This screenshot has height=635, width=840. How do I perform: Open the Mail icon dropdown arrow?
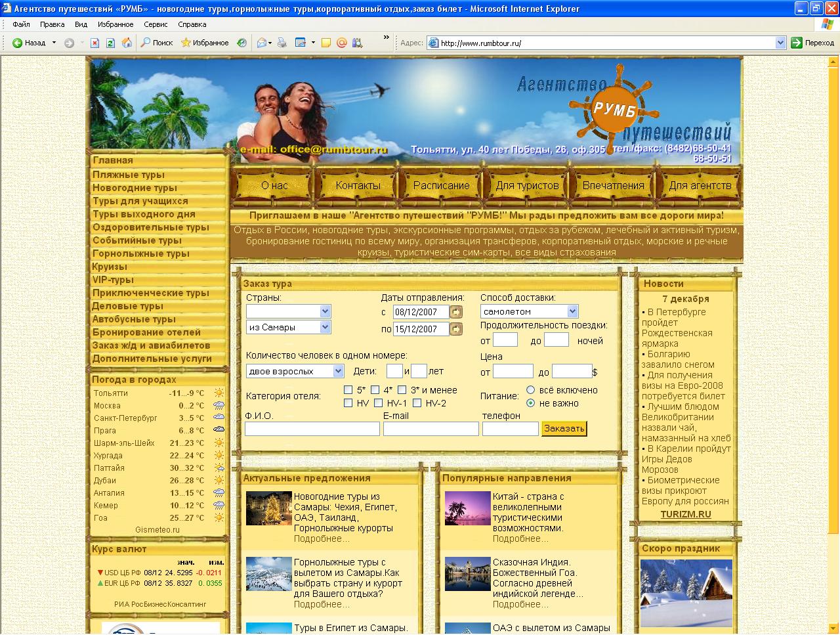pyautogui.click(x=270, y=43)
